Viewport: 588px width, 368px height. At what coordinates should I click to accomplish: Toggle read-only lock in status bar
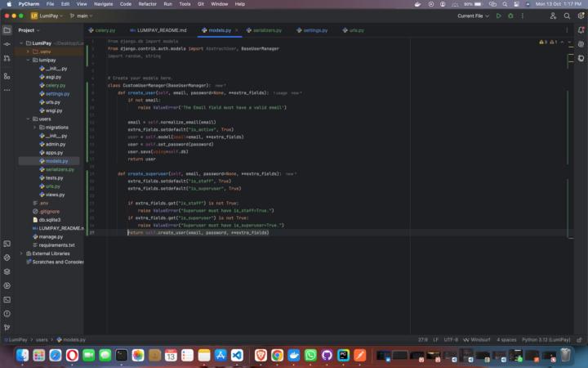click(579, 339)
